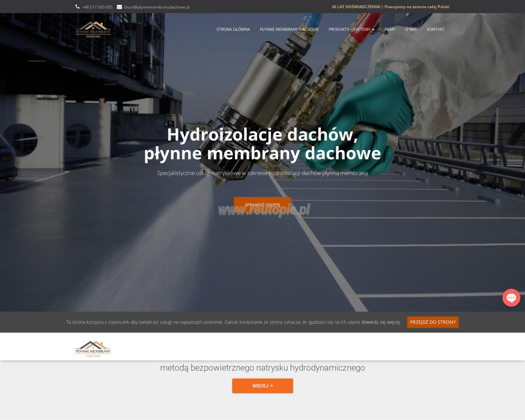The width and height of the screenshot is (525, 420).
Task: Accept cookies with Przejdź do strony
Action: [433, 322]
